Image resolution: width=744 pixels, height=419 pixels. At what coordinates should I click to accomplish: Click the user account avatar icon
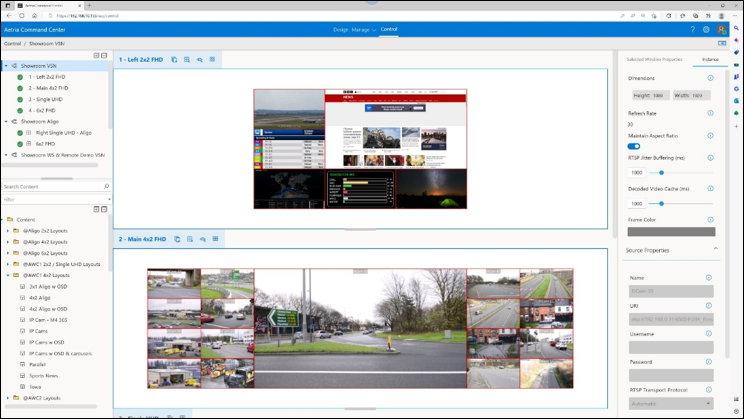point(722,30)
